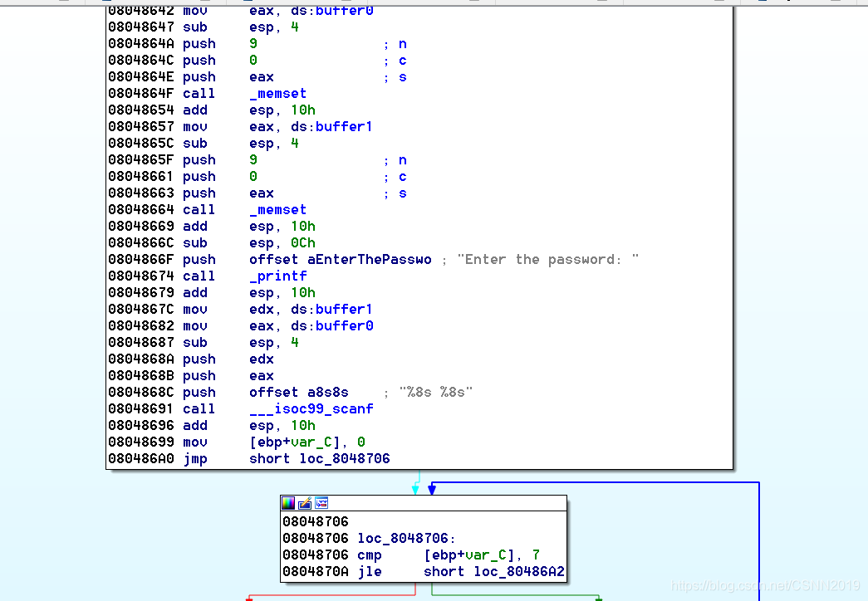Select push 9 value at address 0804864A
Screen dimensions: 868x601
click(x=253, y=44)
